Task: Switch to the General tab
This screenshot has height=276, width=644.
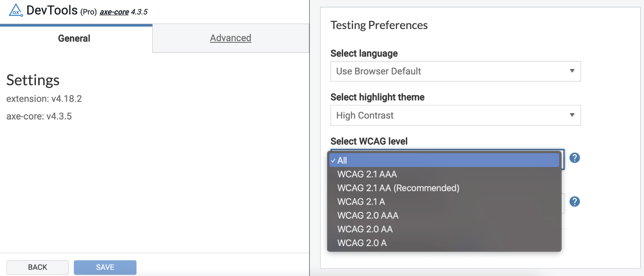Action: tap(74, 38)
